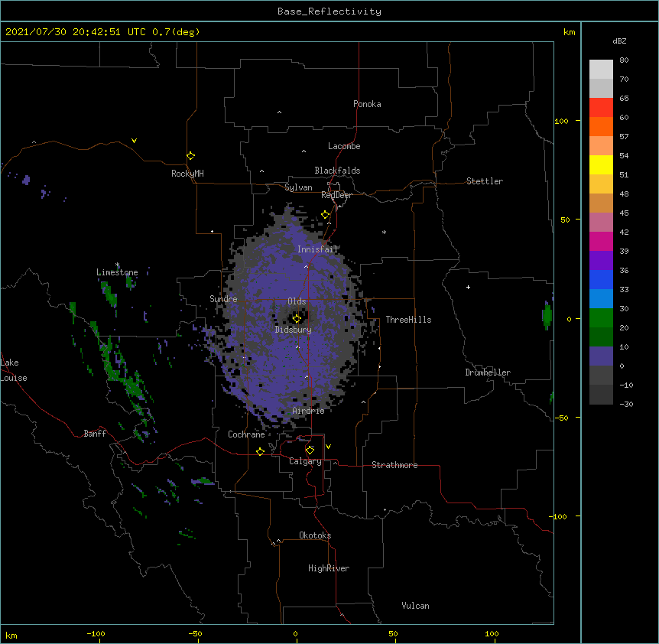The image size is (659, 644).
Task: Click the Olds city label
Action: click(x=297, y=301)
